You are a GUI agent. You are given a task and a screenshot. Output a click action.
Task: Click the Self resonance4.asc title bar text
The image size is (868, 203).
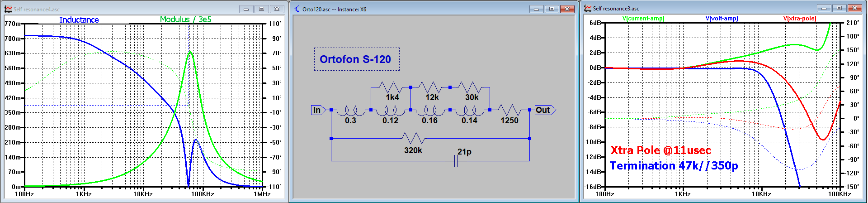click(x=37, y=9)
